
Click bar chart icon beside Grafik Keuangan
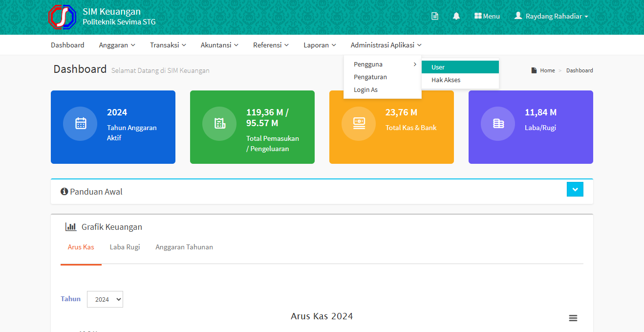pyautogui.click(x=71, y=227)
